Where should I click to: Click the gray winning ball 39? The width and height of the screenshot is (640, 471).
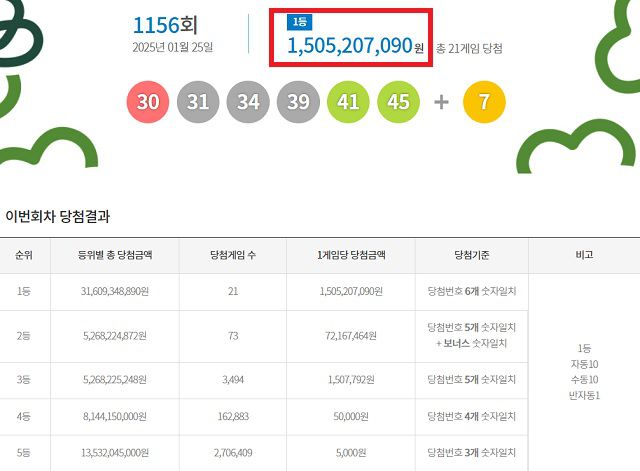coord(298,102)
